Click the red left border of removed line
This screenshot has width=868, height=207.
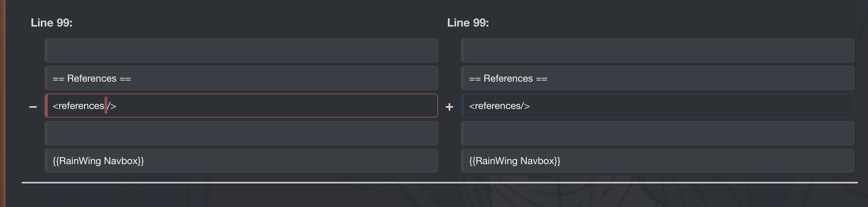[x=46, y=106]
